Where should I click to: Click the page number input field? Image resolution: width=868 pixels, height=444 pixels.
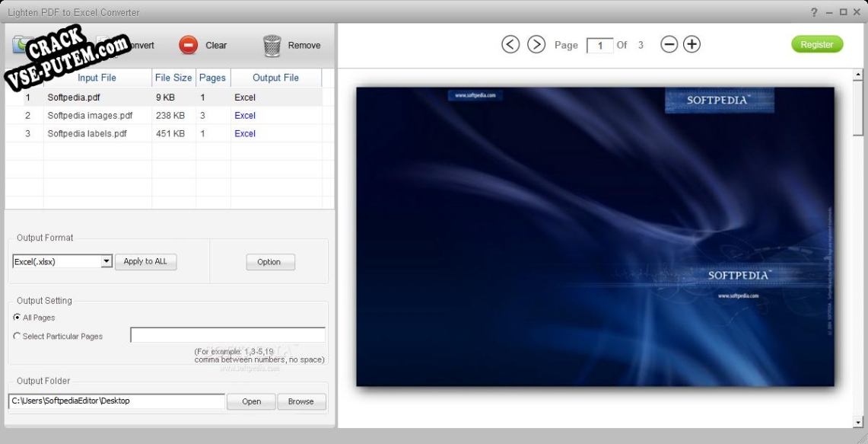click(x=599, y=46)
